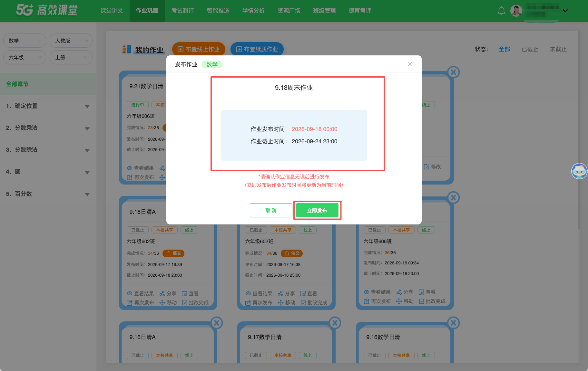This screenshot has height=371, width=588.
Task: Click 布置纸质作业 button
Action: coord(257,49)
